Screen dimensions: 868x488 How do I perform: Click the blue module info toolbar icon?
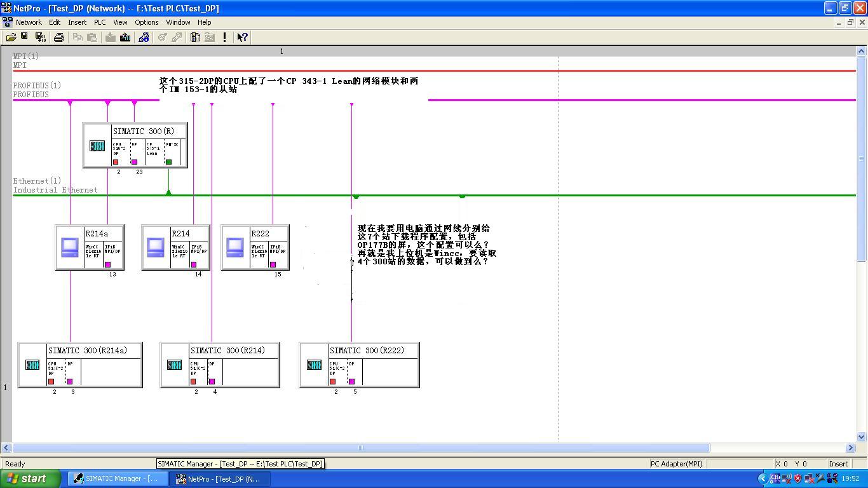click(x=144, y=37)
